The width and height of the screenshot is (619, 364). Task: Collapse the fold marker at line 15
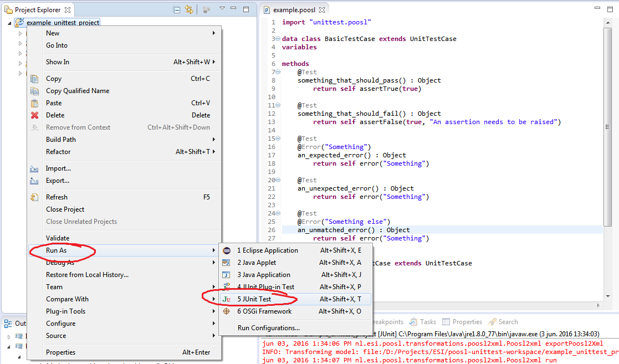[278, 138]
